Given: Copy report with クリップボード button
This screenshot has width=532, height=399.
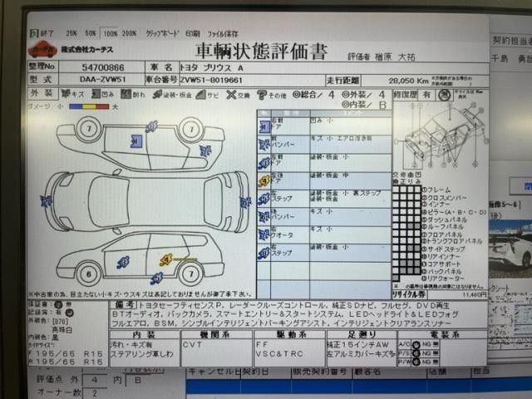Looking at the screenshot, I should click(x=162, y=33).
